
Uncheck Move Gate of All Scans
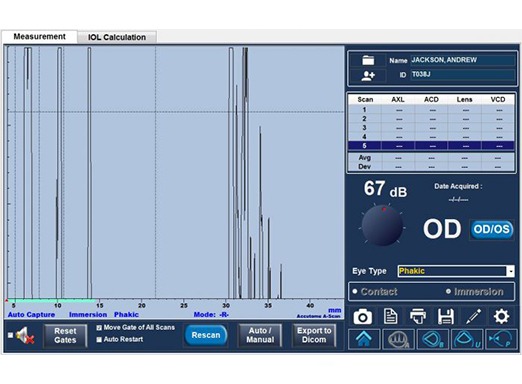pyautogui.click(x=99, y=328)
